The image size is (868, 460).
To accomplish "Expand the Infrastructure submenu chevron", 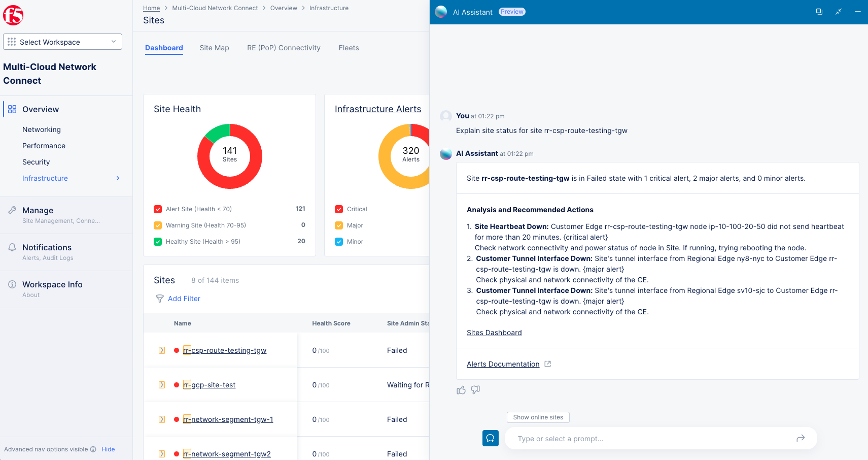I will pos(118,178).
